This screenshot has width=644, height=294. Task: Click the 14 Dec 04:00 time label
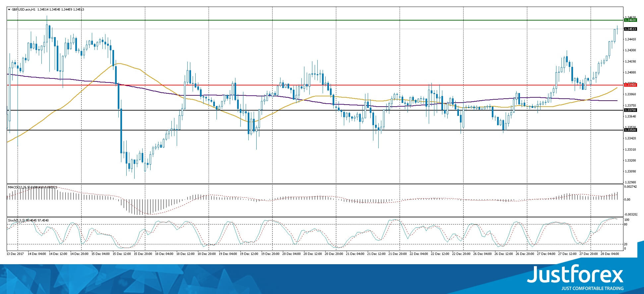pyautogui.click(x=37, y=254)
